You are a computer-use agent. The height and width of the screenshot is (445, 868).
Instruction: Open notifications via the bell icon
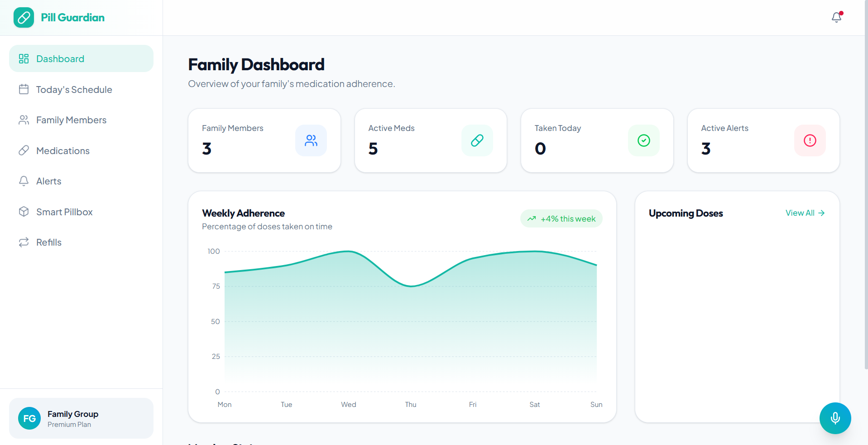836,17
